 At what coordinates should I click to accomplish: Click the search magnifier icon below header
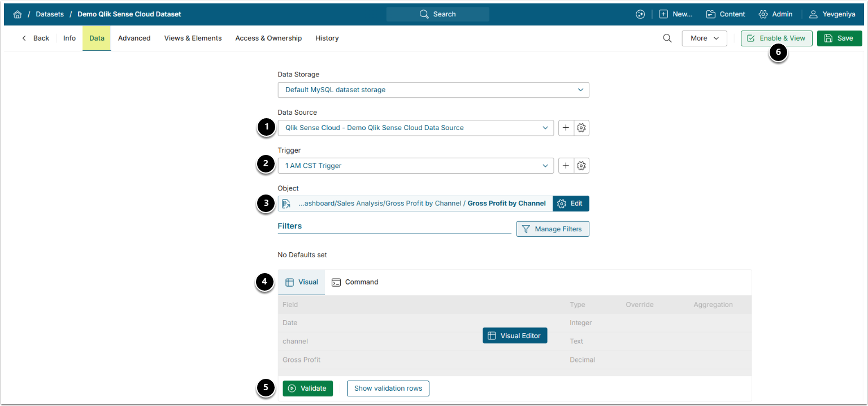pos(667,38)
